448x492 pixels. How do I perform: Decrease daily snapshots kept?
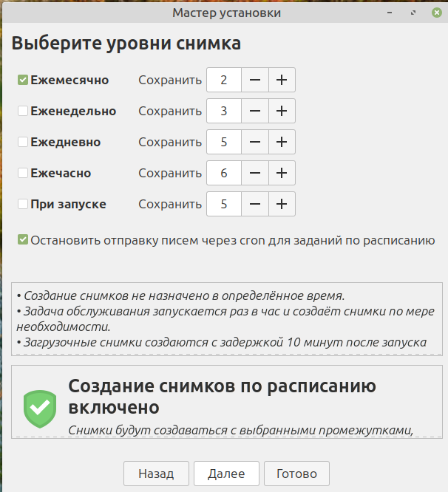pos(254,143)
